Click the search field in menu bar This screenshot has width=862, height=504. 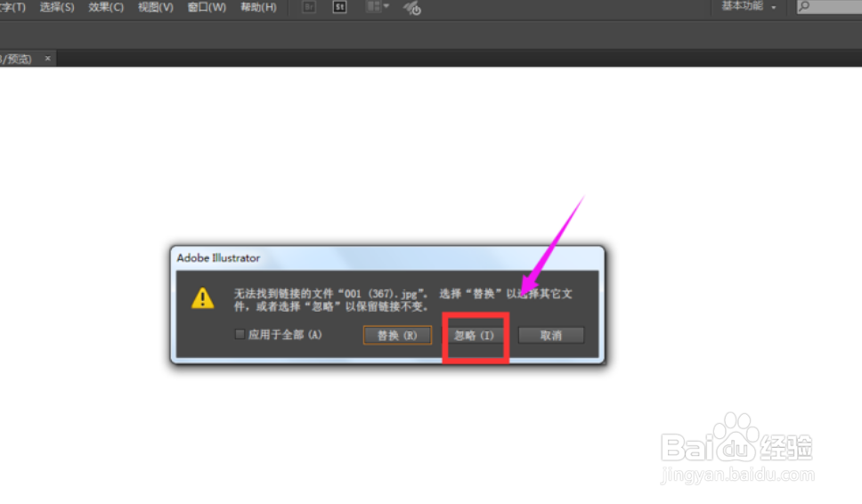829,6
